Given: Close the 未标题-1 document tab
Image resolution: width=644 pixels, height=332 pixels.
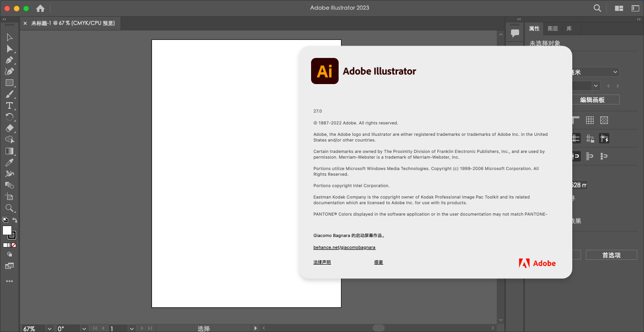Looking at the screenshot, I should [x=25, y=23].
